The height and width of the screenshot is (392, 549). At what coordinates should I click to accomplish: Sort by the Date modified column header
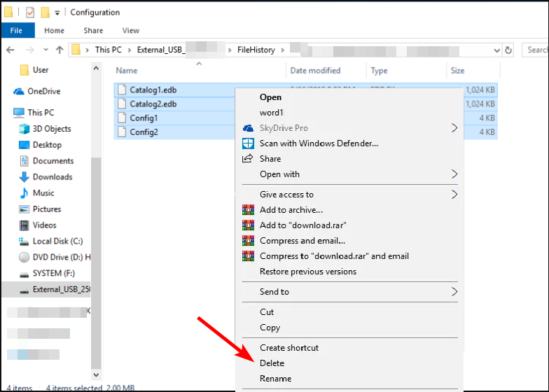(315, 70)
